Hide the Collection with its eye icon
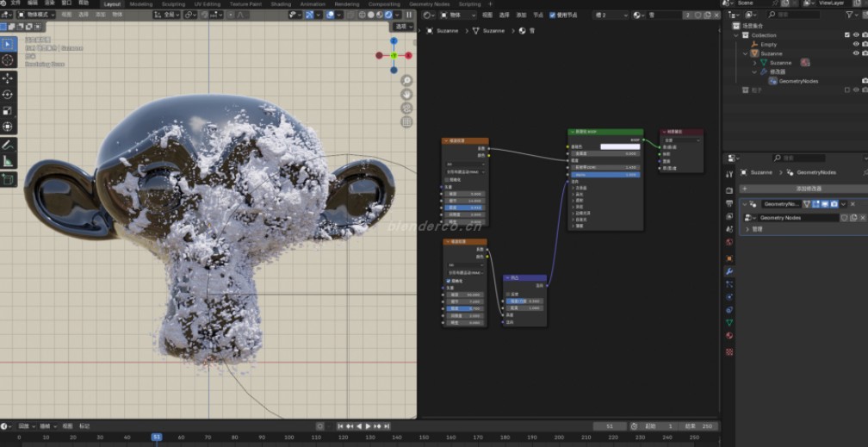The height and width of the screenshot is (447, 868). 856,35
